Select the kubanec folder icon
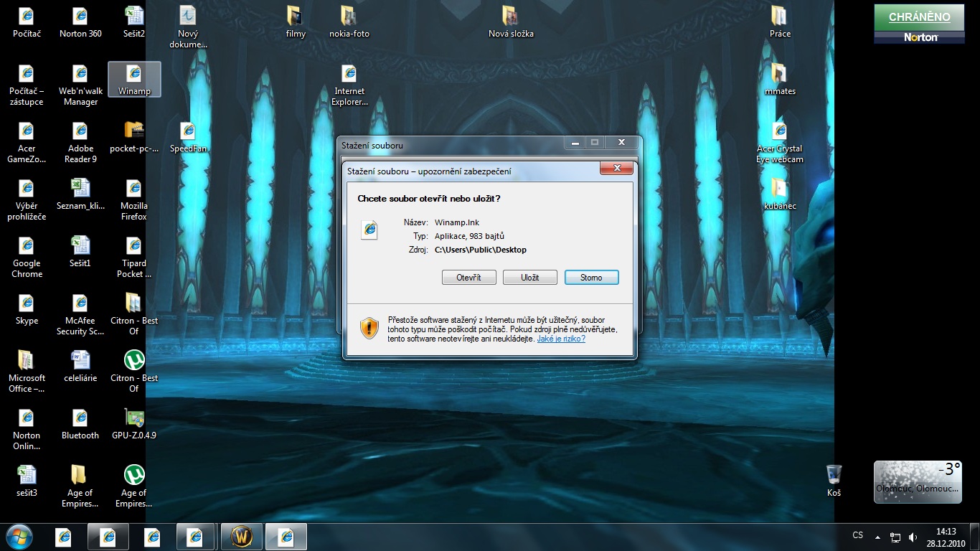The width and height of the screenshot is (980, 551). [x=780, y=194]
